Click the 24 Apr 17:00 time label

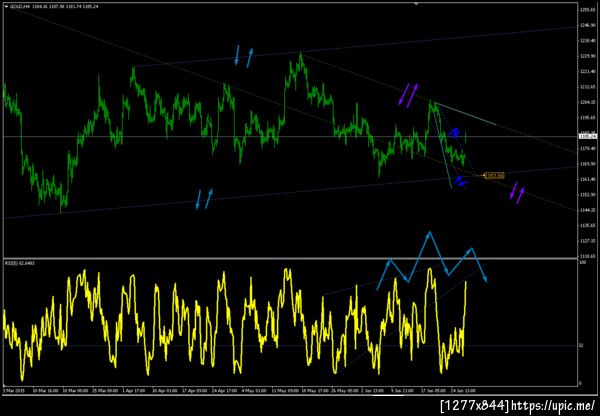pos(224,391)
